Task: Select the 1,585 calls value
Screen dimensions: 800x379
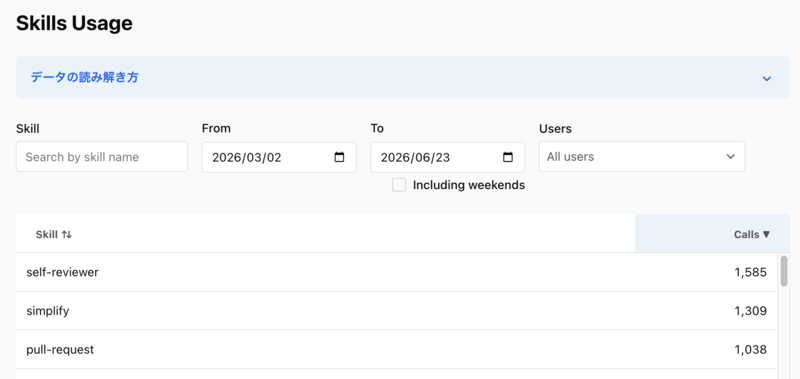Action: (751, 272)
